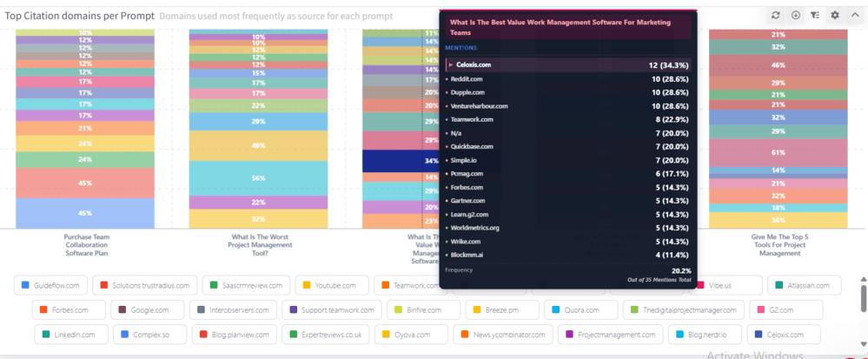Image resolution: width=868 pixels, height=359 pixels.
Task: Toggle Solutions.trustradius.com legend item
Action: coord(144,285)
